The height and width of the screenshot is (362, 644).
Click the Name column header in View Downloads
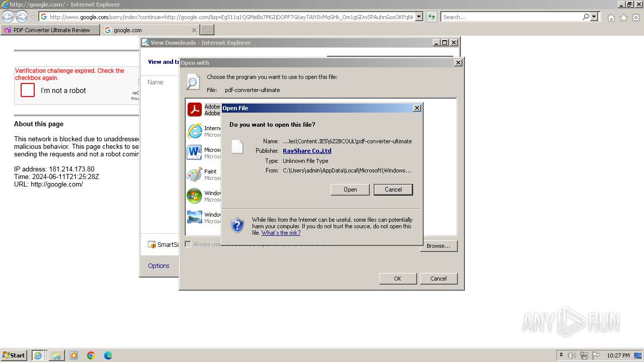pos(155,82)
